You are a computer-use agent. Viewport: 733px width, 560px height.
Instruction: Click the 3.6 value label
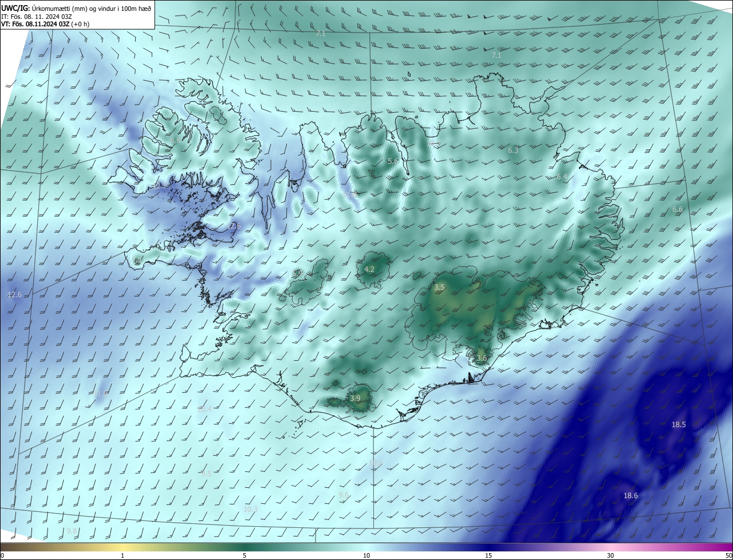[x=482, y=359]
